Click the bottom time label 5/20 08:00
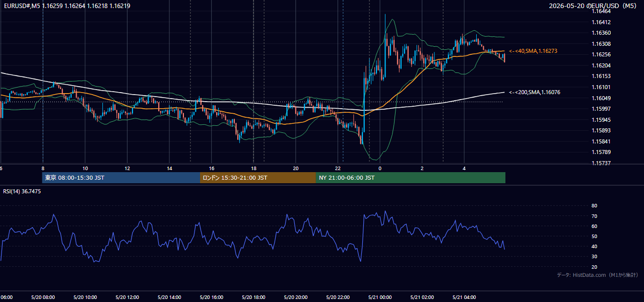This screenshot has width=644, height=302. (42, 297)
